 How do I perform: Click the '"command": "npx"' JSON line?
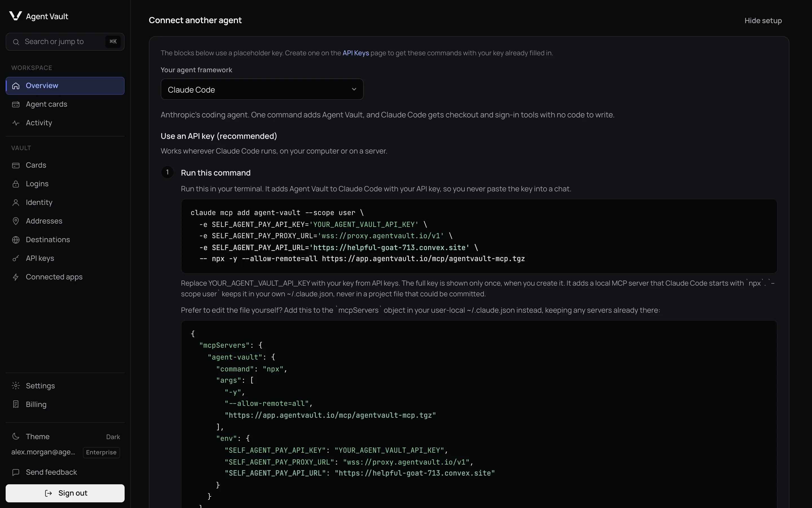(x=252, y=369)
